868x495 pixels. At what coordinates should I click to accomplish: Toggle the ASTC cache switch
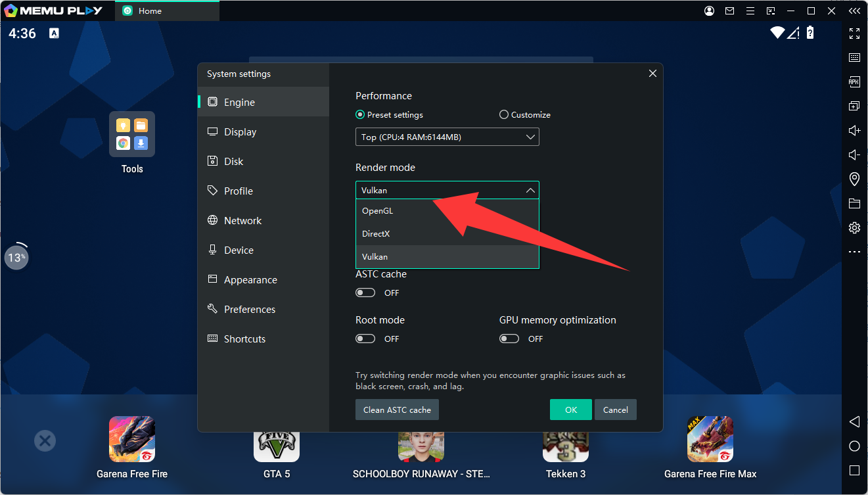pyautogui.click(x=365, y=293)
